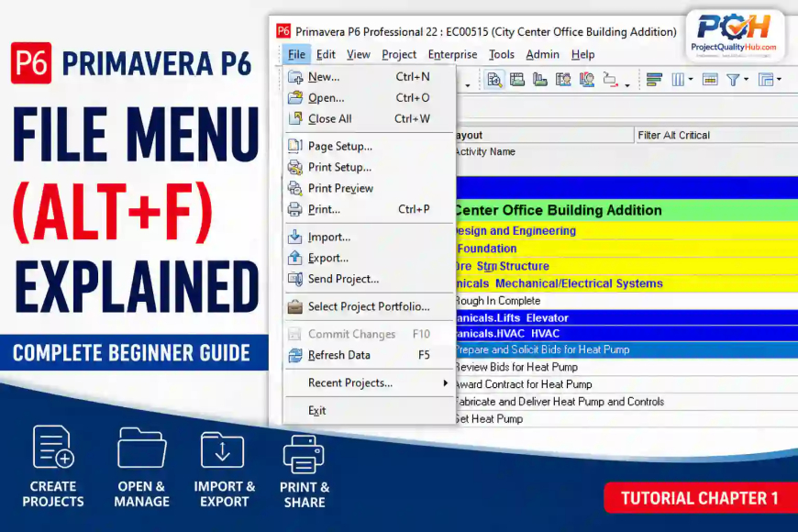798x532 pixels.
Task: Click the Filter funnel icon
Action: coord(733,80)
